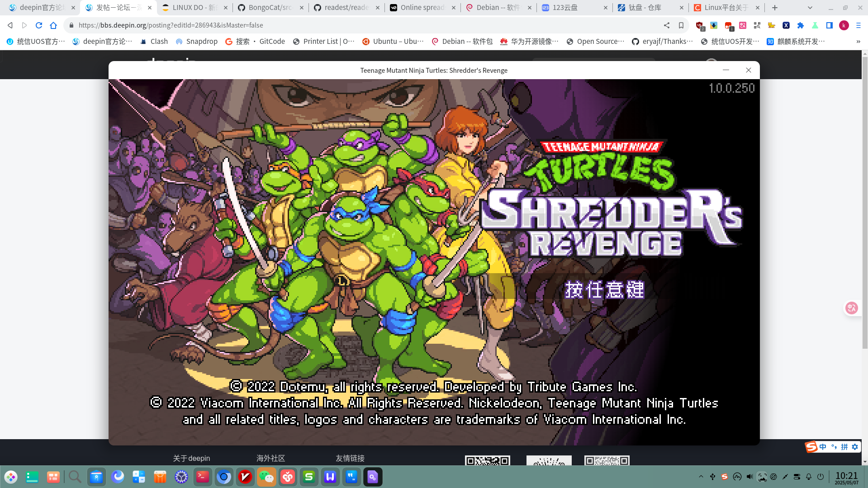The image size is (868, 488).
Task: Click the browser reload button
Action: (39, 25)
